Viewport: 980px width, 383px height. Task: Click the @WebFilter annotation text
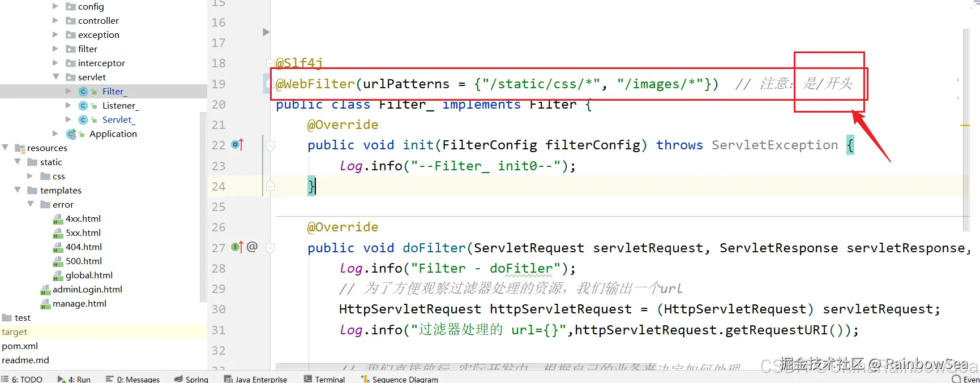315,84
